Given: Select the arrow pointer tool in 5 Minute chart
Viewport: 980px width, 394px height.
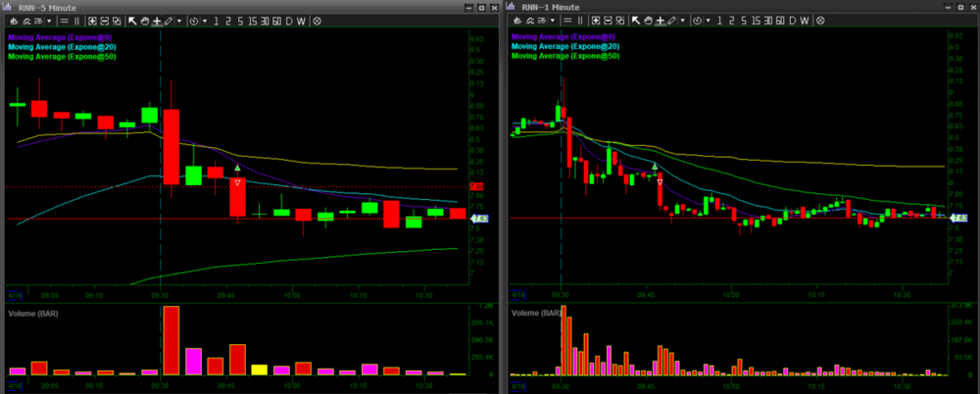Looking at the screenshot, I should [x=132, y=21].
